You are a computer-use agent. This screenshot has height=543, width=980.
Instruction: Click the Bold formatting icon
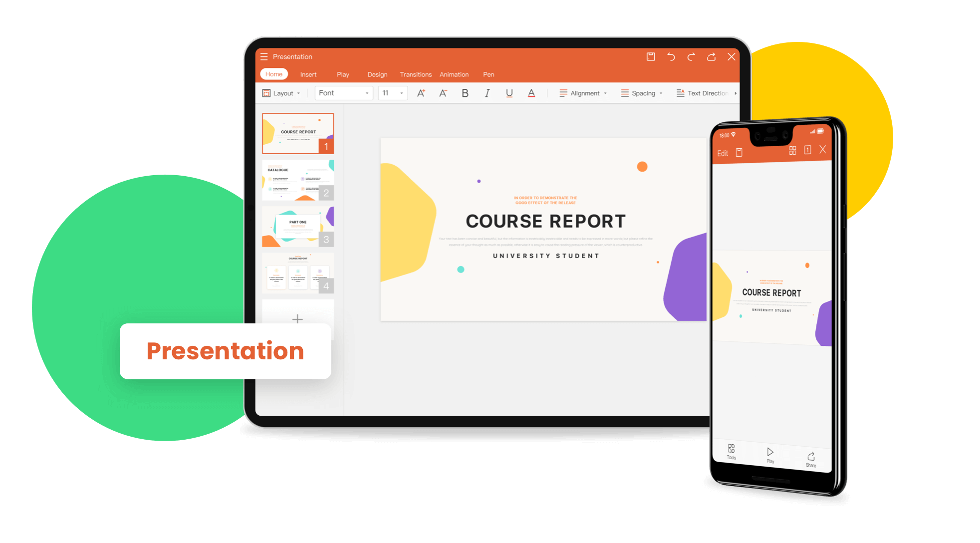coord(464,94)
